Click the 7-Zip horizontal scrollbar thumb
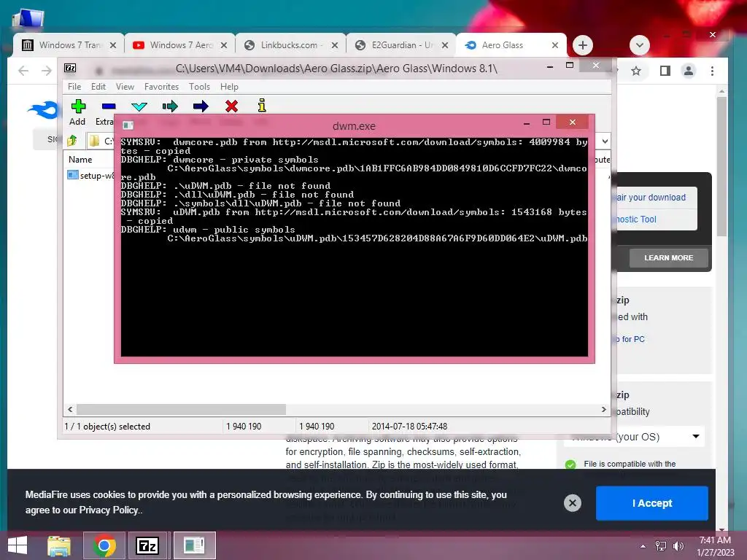The image size is (747, 560). (181, 410)
